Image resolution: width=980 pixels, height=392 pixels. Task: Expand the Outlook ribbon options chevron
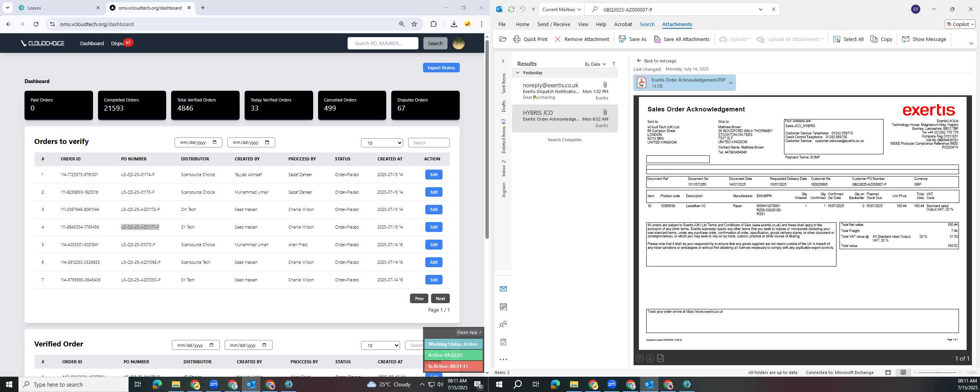[x=971, y=43]
